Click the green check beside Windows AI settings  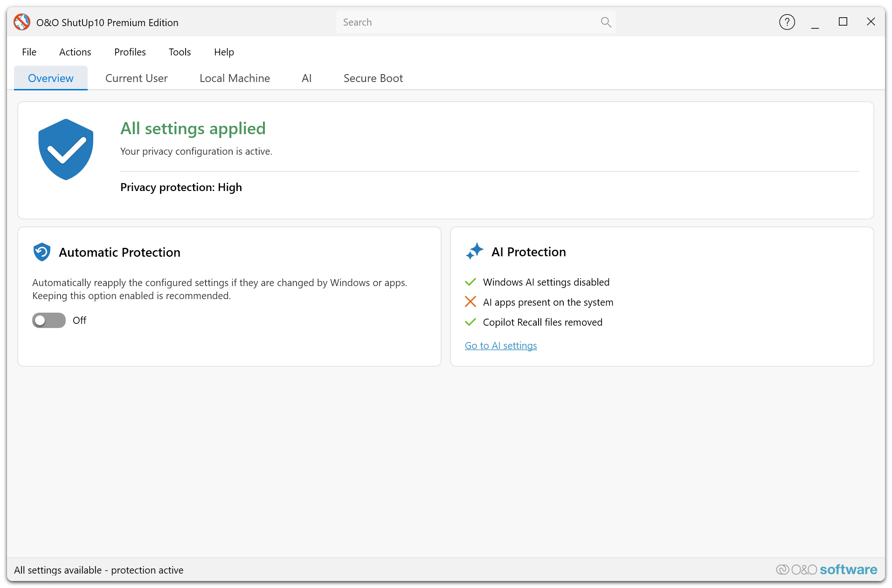click(470, 282)
